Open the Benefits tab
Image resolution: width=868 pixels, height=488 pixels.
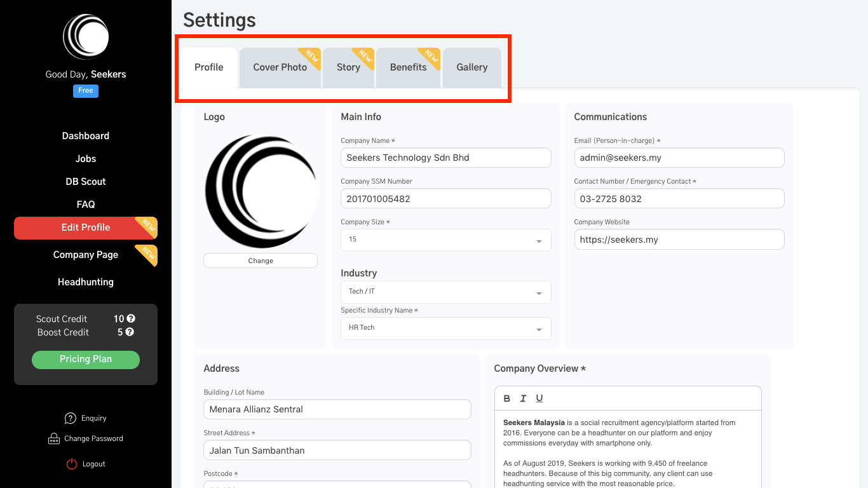(x=409, y=67)
